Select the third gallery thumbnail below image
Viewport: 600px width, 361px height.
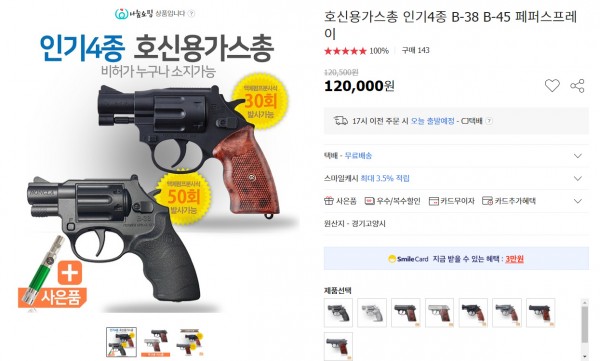189,342
